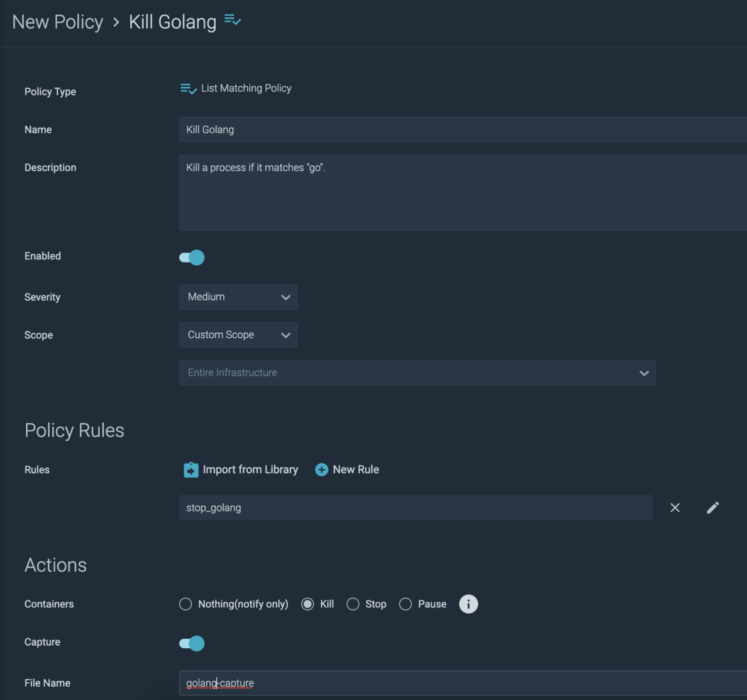Select Nothing(notify only) radio button
The image size is (747, 700).
tap(185, 604)
